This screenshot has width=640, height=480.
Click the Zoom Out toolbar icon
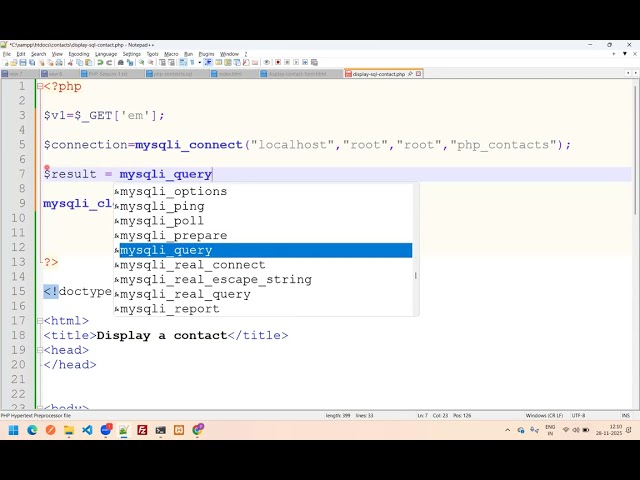(150, 62)
